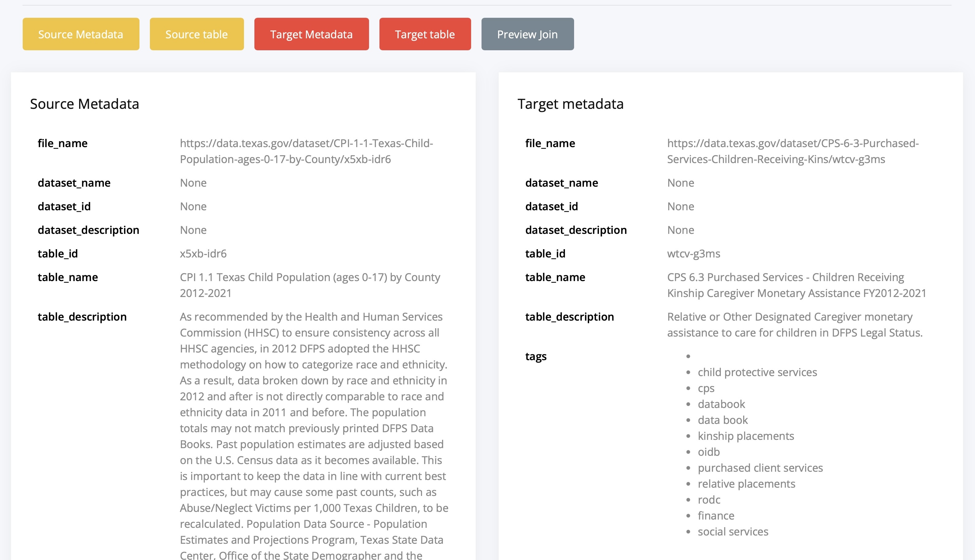Screen dimensions: 975x560
Task: Click the 'rodc' tag item
Action: [x=708, y=500]
